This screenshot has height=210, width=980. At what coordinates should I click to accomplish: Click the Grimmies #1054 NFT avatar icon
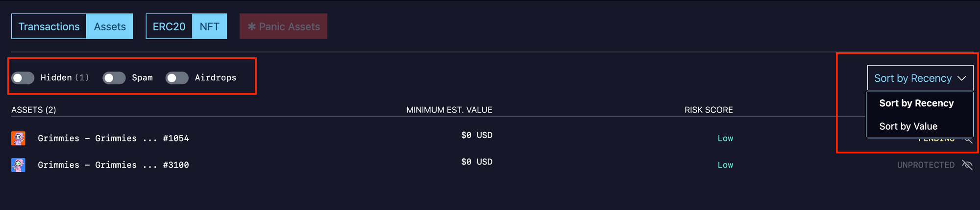18,139
